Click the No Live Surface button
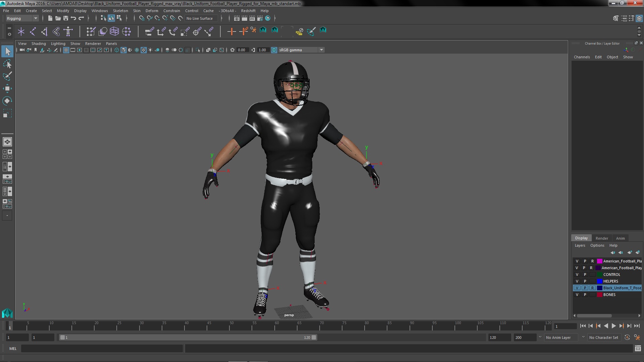The width and height of the screenshot is (644, 362). click(x=200, y=18)
